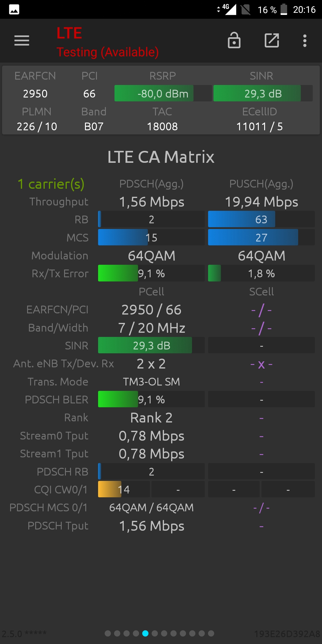Tap the PUSCH RB bar showing 63
This screenshot has width=322, height=644.
[261, 219]
